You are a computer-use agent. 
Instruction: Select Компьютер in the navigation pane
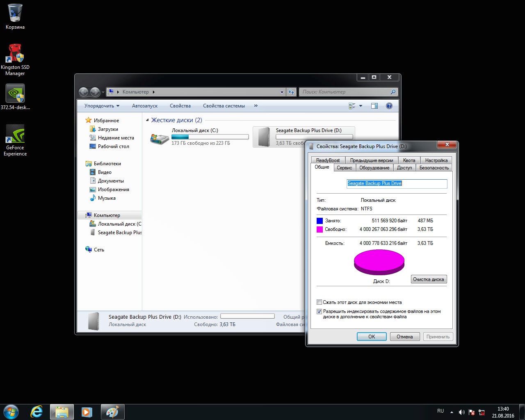[x=107, y=215]
